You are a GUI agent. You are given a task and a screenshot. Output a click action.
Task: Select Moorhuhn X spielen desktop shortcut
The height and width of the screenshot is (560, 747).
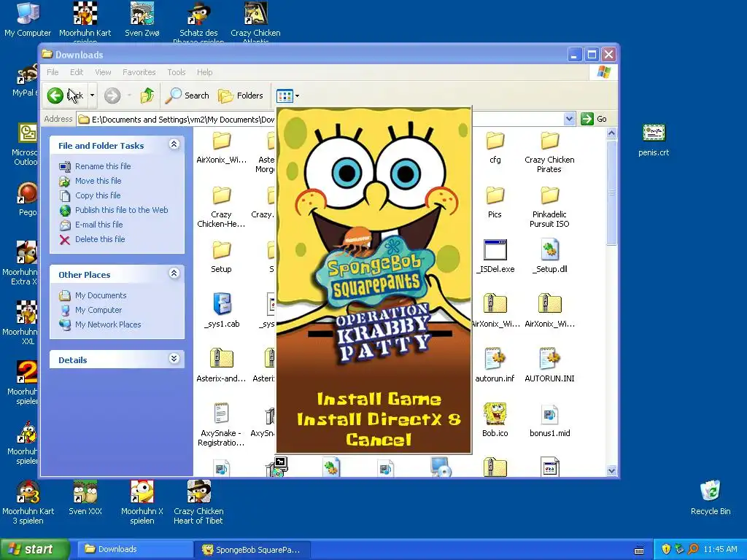coord(142,502)
